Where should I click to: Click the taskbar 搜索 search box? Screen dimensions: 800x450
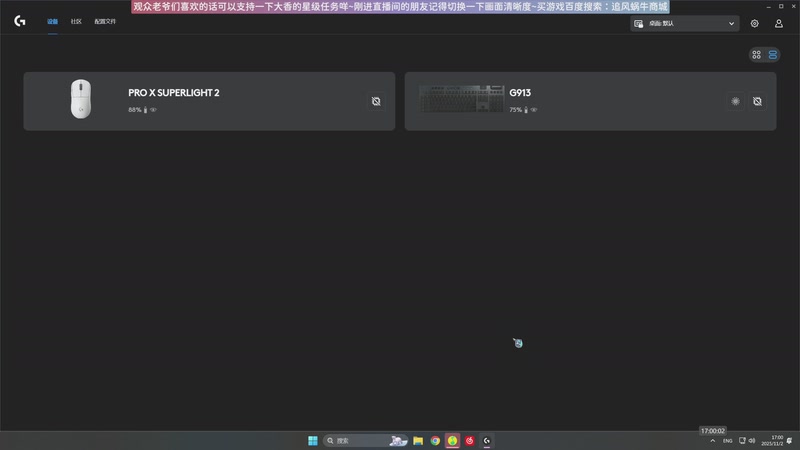(365, 440)
